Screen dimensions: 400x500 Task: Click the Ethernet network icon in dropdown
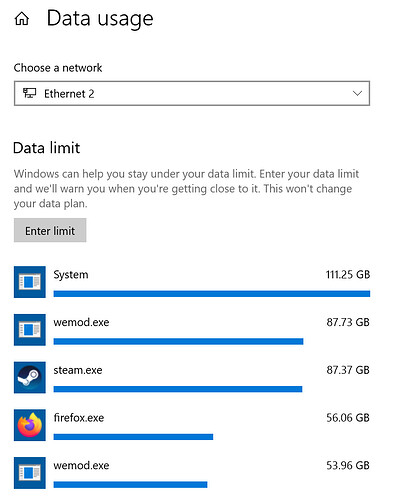click(29, 93)
